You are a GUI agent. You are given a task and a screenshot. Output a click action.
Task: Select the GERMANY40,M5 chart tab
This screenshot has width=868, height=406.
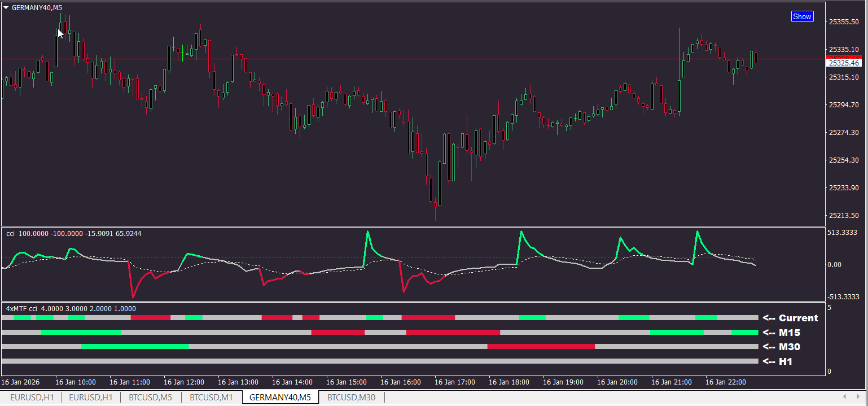point(280,398)
